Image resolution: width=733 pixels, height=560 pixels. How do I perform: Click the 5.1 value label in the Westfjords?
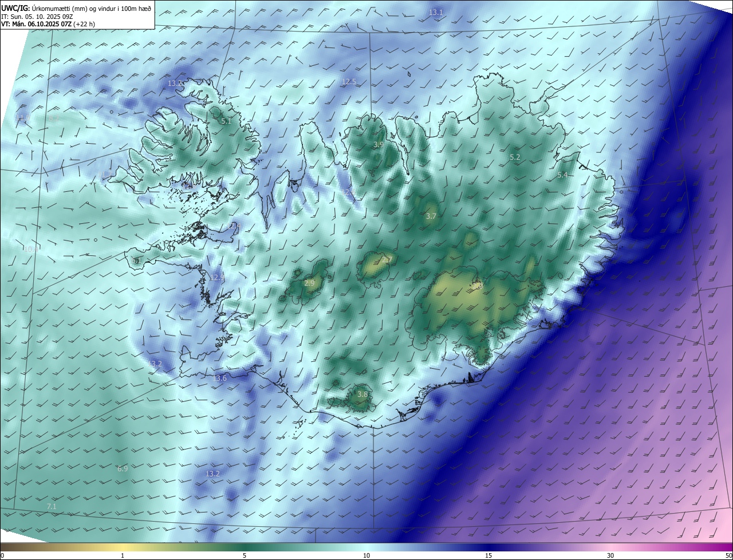tap(226, 121)
